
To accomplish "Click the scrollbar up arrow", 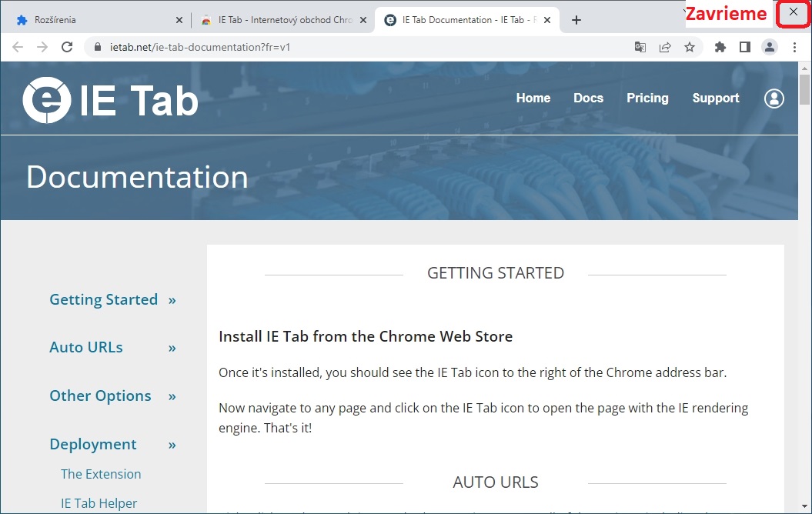I will tap(804, 68).
